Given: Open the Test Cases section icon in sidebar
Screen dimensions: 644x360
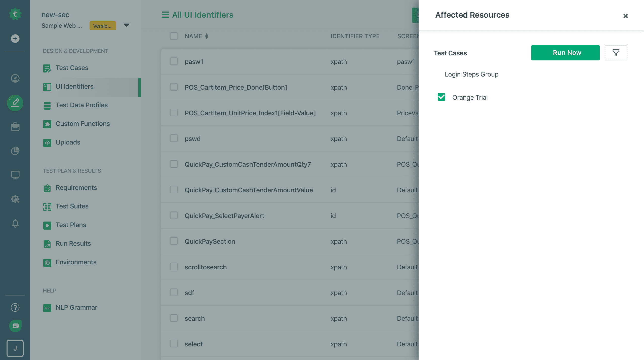Looking at the screenshot, I should click(x=47, y=68).
